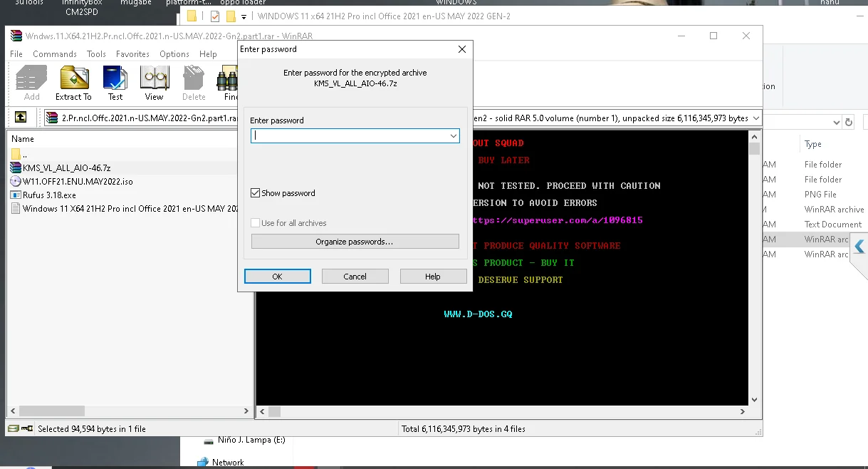Click the PNG File row in Explorer
Screen dimensions: 868x469
[x=820, y=195]
